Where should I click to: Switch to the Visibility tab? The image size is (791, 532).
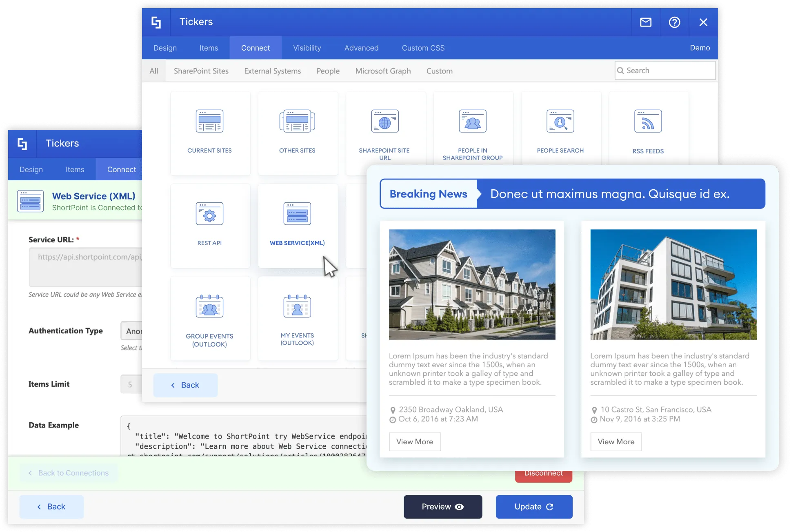tap(307, 48)
